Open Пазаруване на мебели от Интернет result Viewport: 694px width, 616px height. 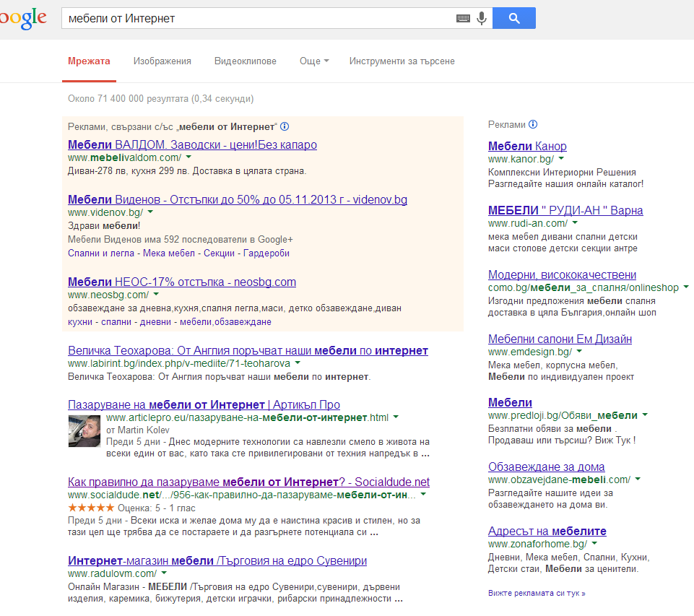[x=204, y=404]
